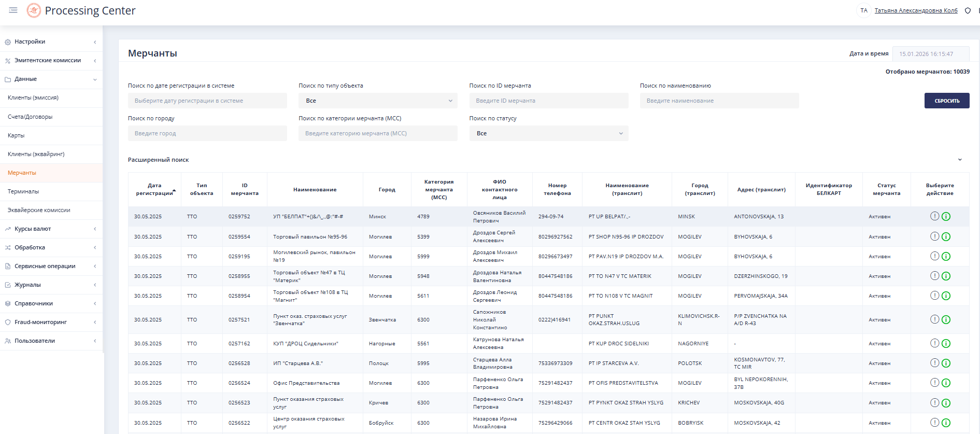Open the Поиск по типу объекта dropdown
The image size is (980, 434).
[x=378, y=101]
